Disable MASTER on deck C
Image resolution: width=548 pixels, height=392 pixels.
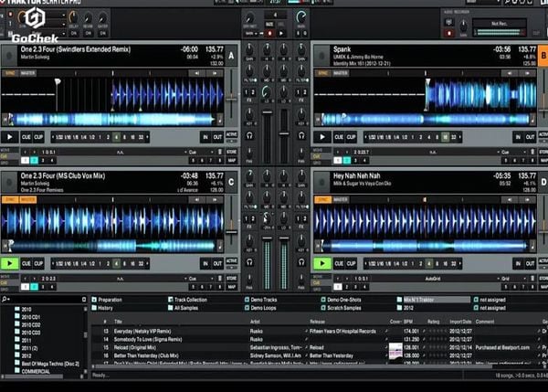click(x=28, y=200)
